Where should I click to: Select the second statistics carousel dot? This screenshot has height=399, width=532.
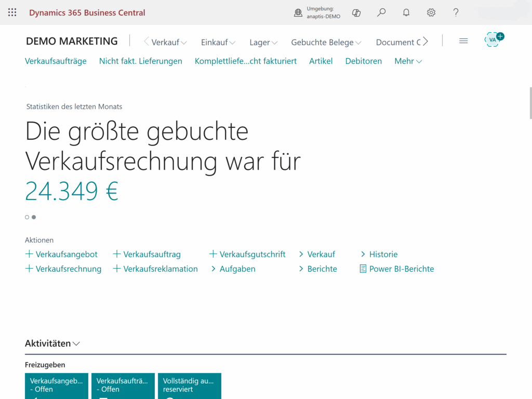tap(34, 217)
